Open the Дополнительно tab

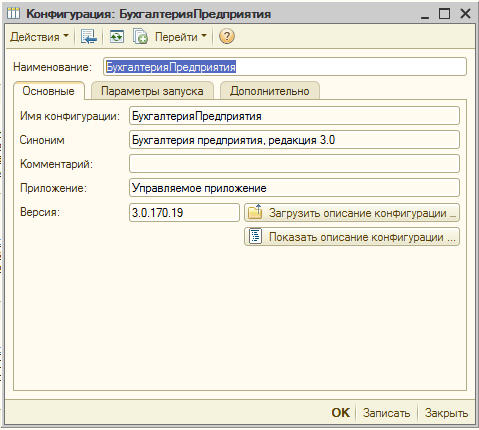coord(270,91)
